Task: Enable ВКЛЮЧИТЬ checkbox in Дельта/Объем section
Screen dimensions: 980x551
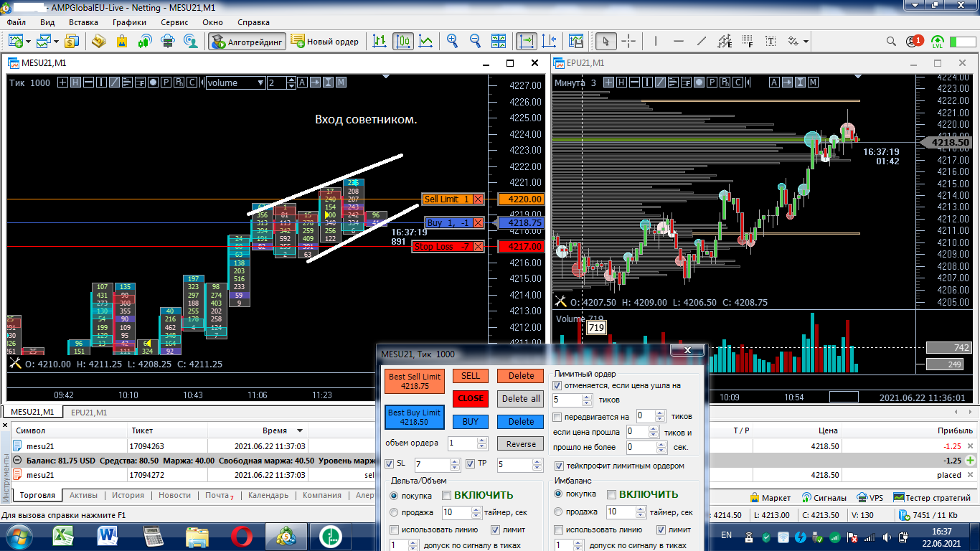Action: point(447,494)
